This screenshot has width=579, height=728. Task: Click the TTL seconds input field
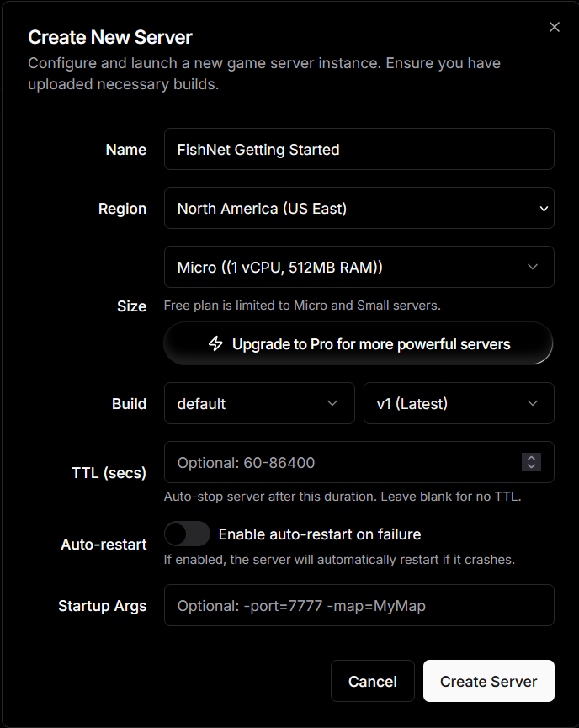(359, 462)
